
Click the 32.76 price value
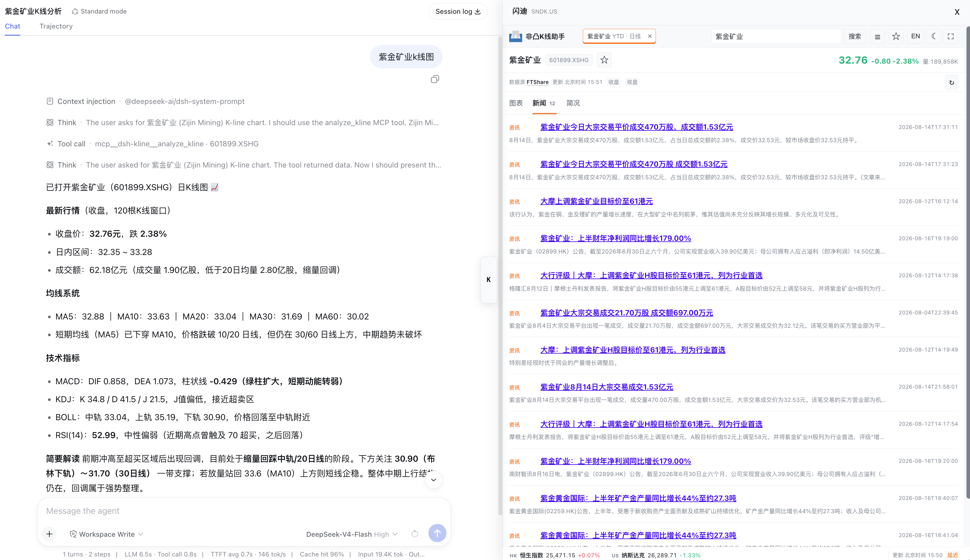[x=853, y=60]
